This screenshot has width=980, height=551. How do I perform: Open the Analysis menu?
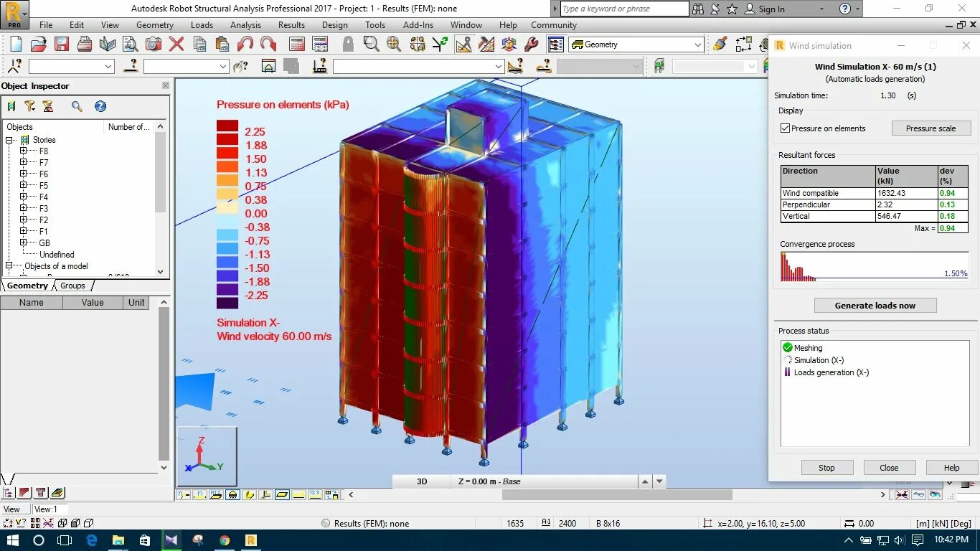click(x=245, y=24)
